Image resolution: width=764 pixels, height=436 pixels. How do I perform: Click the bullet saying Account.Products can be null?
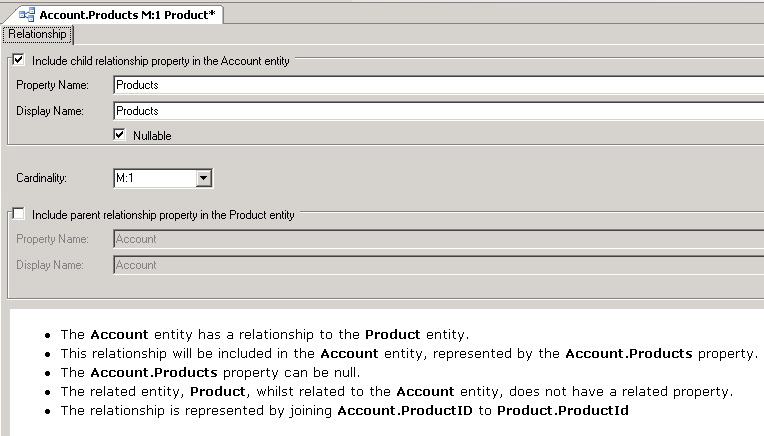(230, 372)
